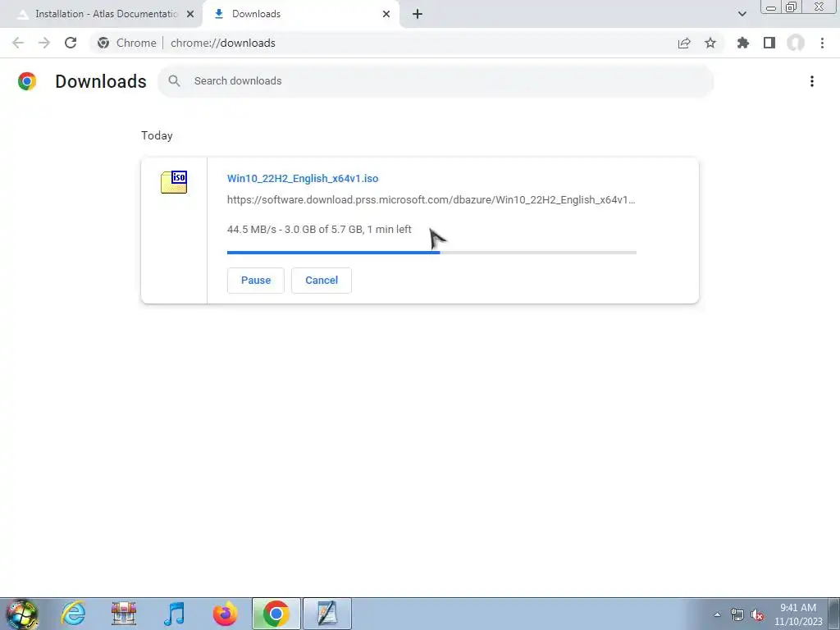Open the archive app icon in taskbar
The width and height of the screenshot is (840, 630).
click(x=124, y=614)
